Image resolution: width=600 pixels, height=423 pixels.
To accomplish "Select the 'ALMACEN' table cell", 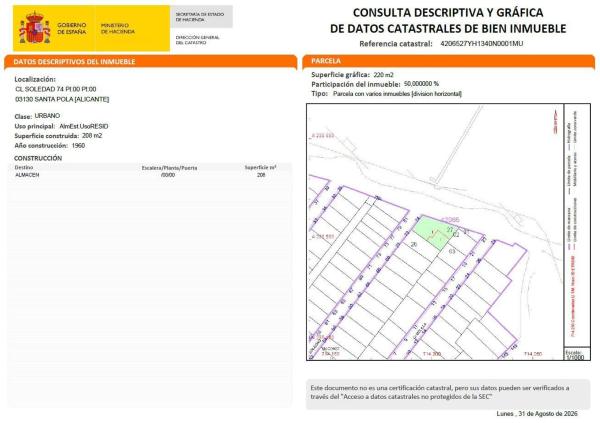I will click(27, 175).
